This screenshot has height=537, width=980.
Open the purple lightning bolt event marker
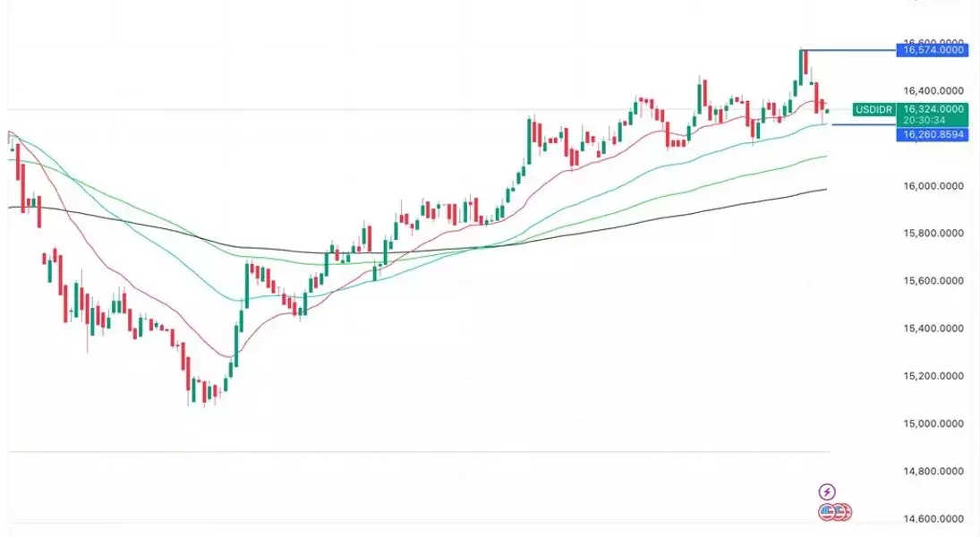pyautogui.click(x=827, y=491)
